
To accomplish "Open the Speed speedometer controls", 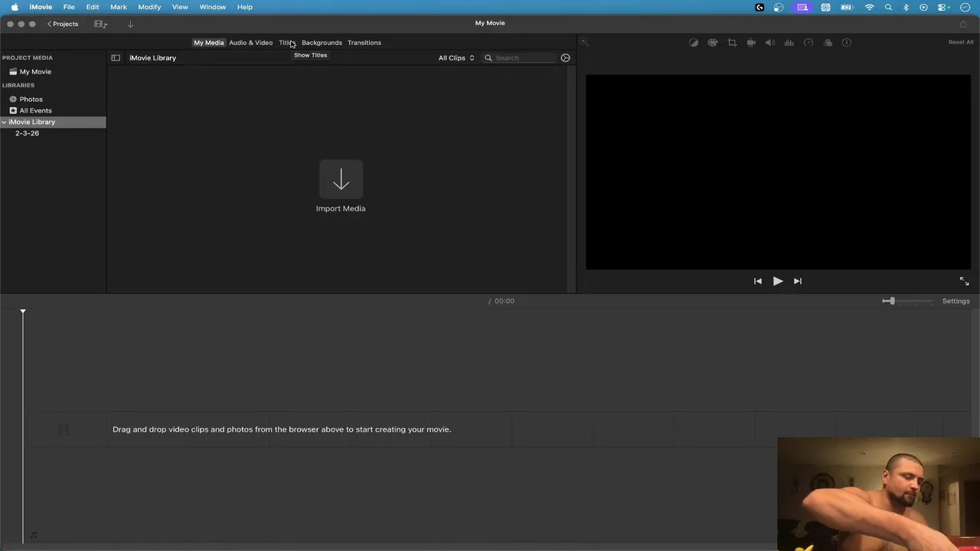I will tap(808, 43).
